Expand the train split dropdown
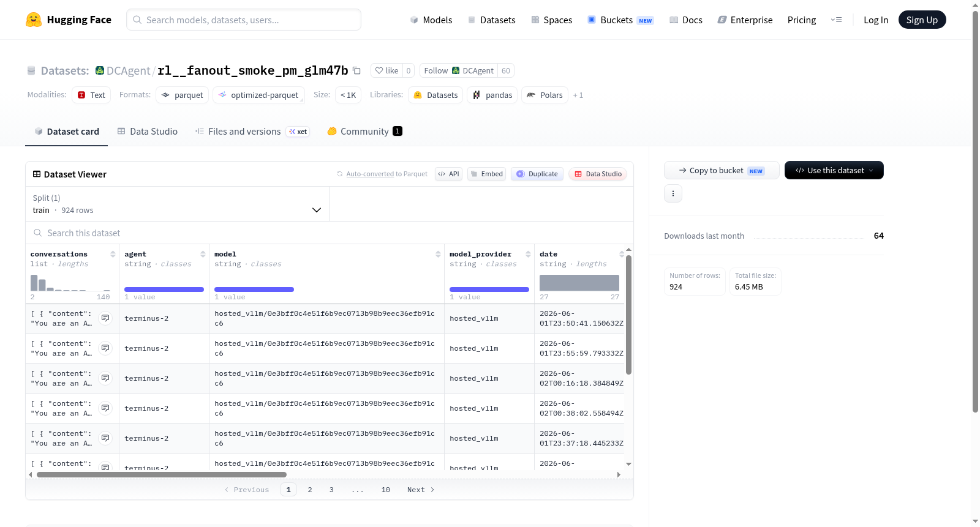This screenshot has width=980, height=527. pyautogui.click(x=177, y=204)
